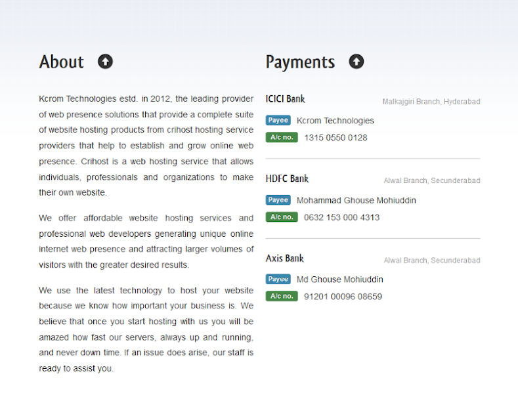Viewport: 518px width, 420px height.
Task: Click the Axis Bank heading
Action: point(285,258)
